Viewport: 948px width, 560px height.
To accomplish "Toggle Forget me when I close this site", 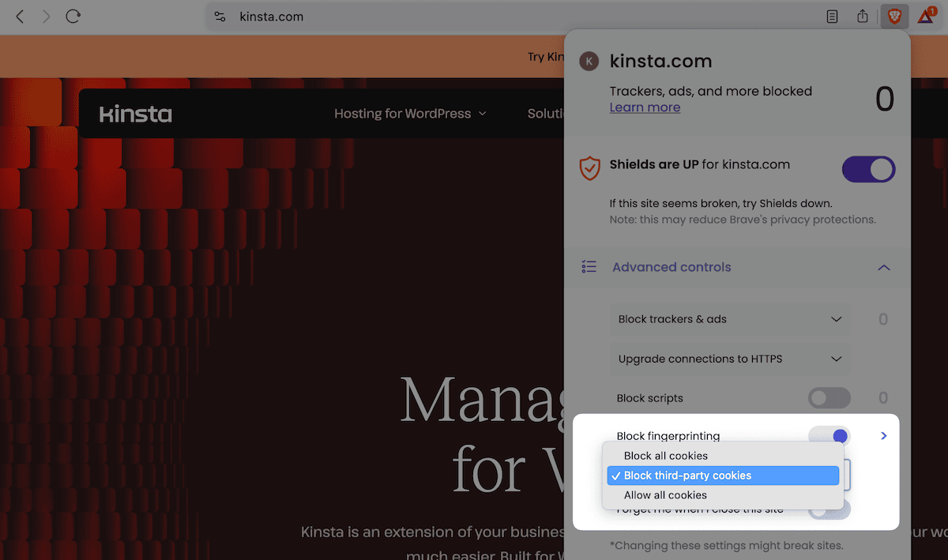I will [x=829, y=509].
